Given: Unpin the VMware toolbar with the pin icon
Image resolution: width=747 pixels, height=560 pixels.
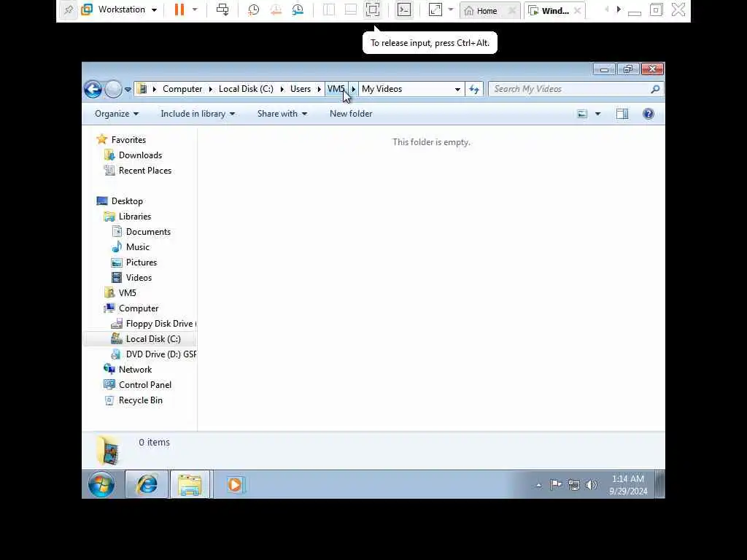Looking at the screenshot, I should click(69, 10).
